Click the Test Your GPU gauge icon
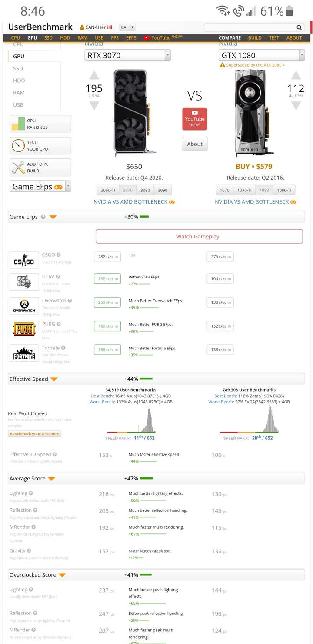 pyautogui.click(x=18, y=146)
